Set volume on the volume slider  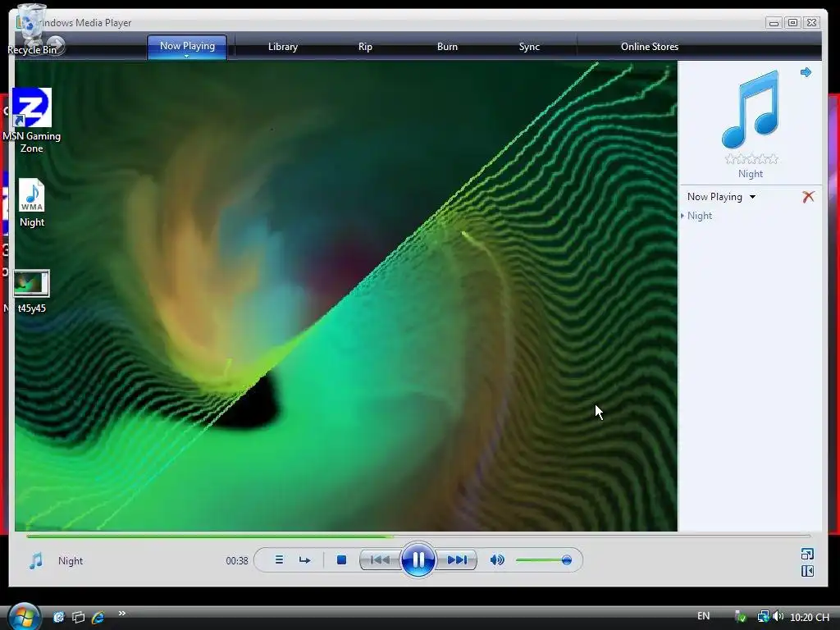coord(543,560)
